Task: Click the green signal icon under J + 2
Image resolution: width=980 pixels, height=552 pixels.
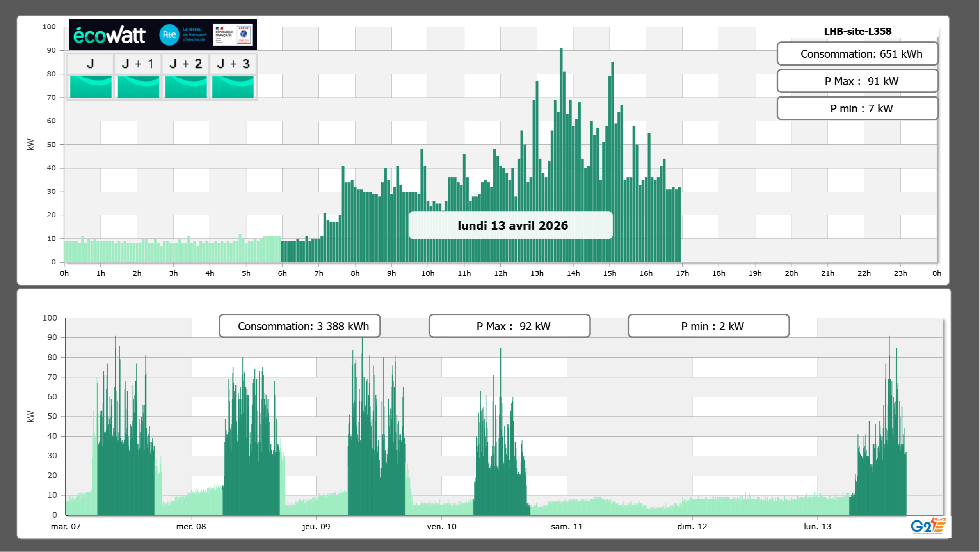Action: point(186,87)
